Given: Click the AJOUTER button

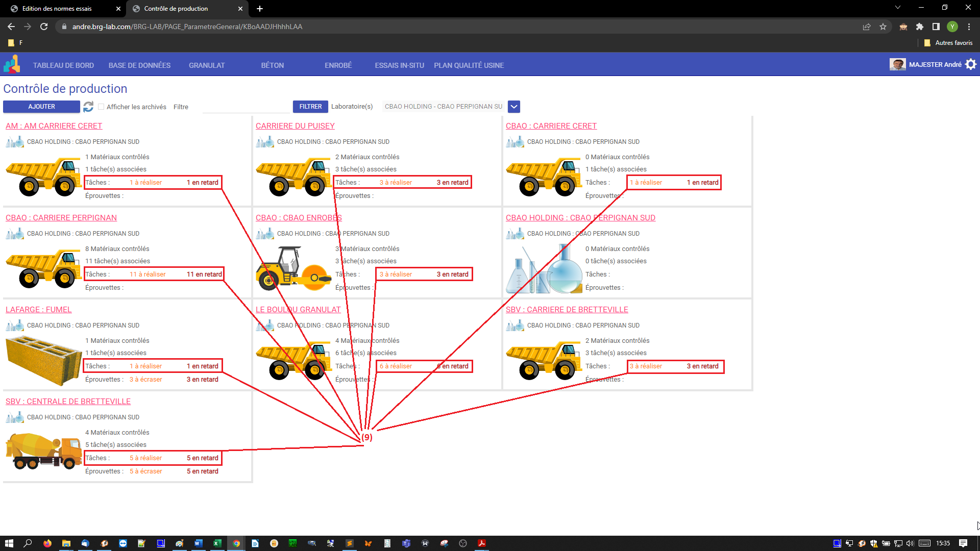Looking at the screenshot, I should (x=41, y=107).
